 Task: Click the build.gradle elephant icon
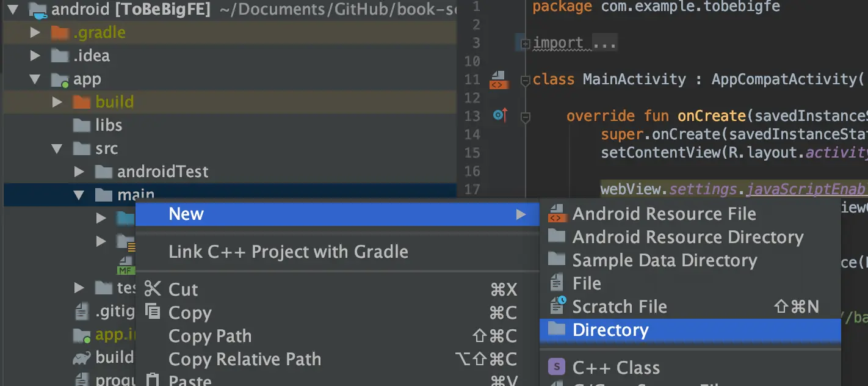(x=81, y=357)
